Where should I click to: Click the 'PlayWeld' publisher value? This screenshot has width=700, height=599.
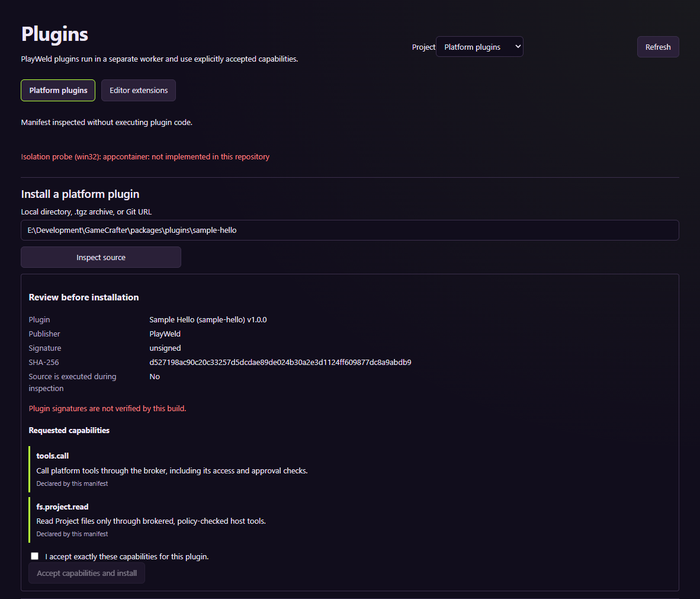click(165, 334)
